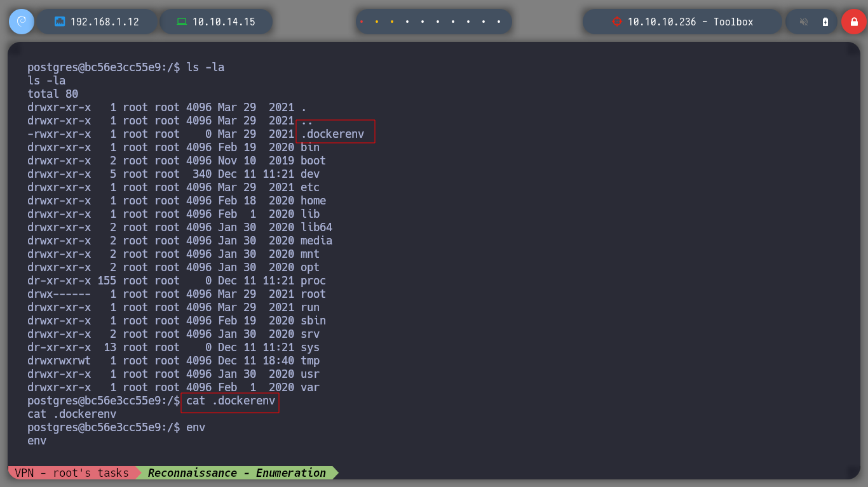Click the Debian swirl launcher icon

pos(21,22)
